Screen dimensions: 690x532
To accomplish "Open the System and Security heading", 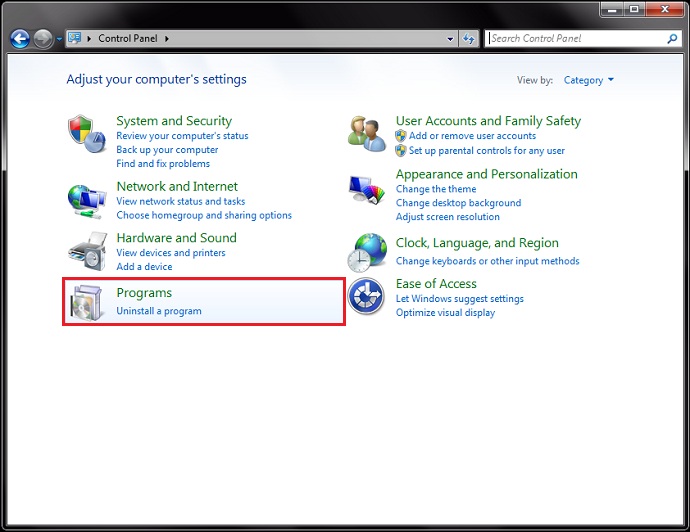I will [x=174, y=121].
